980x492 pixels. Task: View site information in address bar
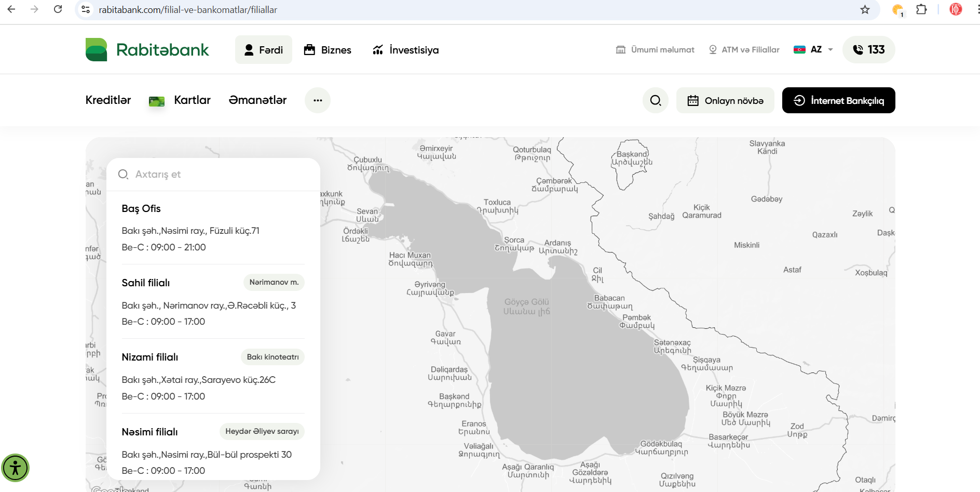coord(86,10)
